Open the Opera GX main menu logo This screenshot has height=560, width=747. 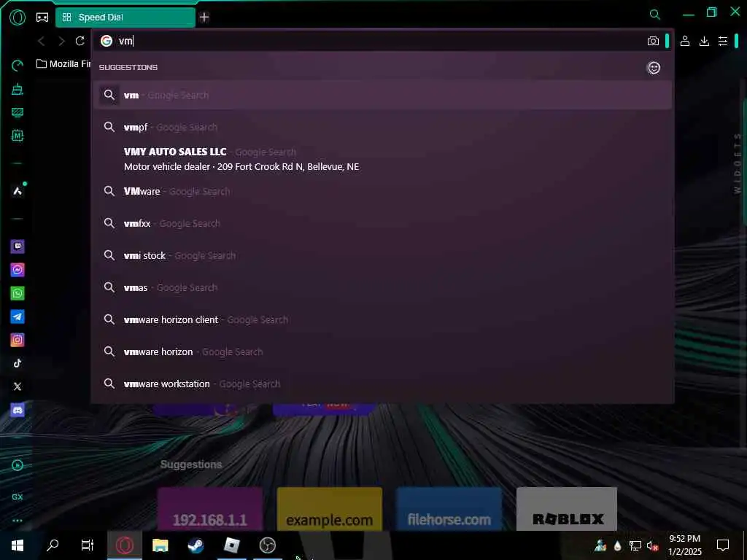18,17
